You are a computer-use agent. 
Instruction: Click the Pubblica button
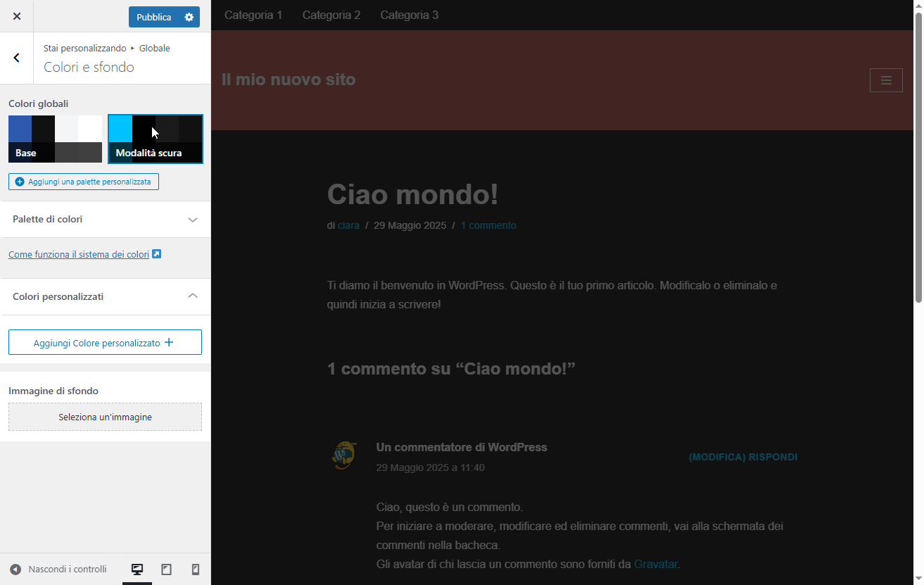(x=153, y=17)
